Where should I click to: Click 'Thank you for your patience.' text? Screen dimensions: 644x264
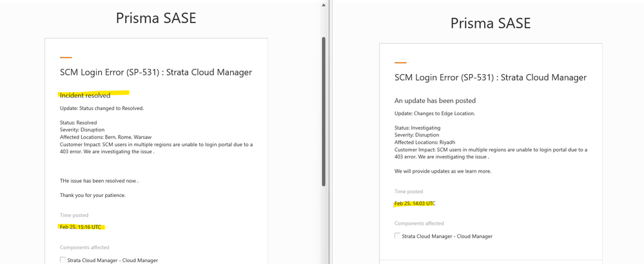(x=93, y=195)
